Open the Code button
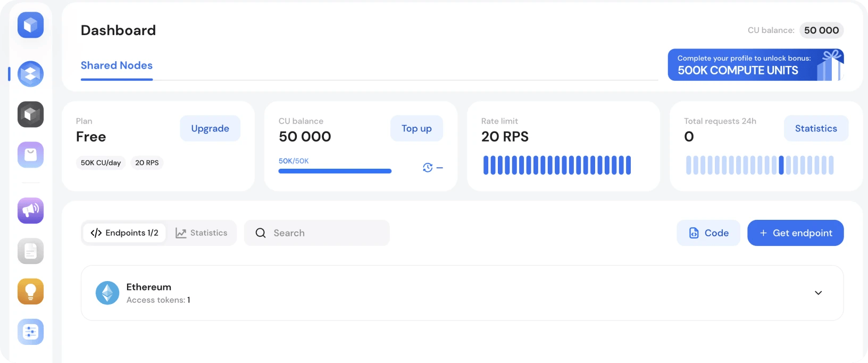This screenshot has height=363, width=868. click(708, 233)
